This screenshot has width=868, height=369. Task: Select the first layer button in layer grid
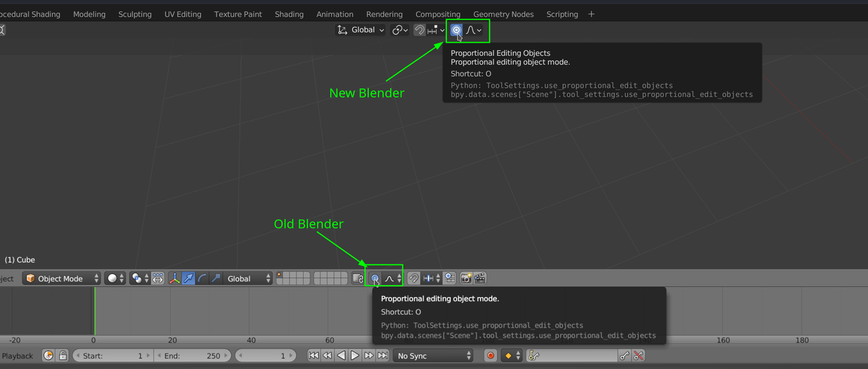pyautogui.click(x=279, y=275)
